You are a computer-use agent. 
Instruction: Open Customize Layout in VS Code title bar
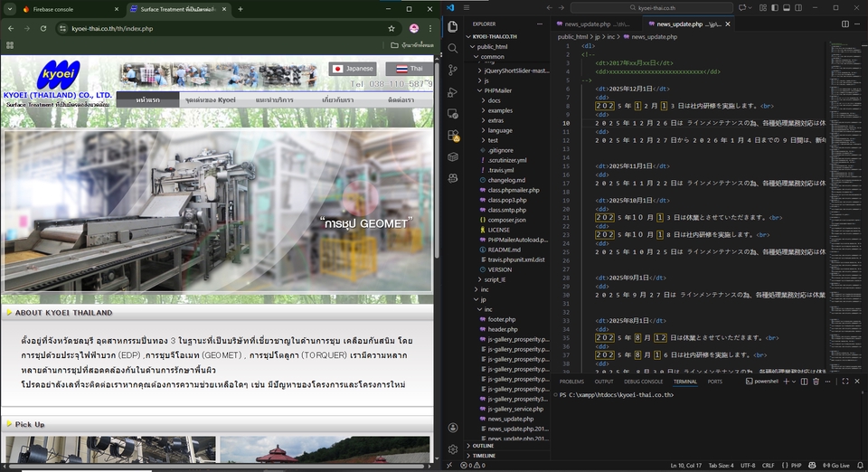pyautogui.click(x=763, y=8)
